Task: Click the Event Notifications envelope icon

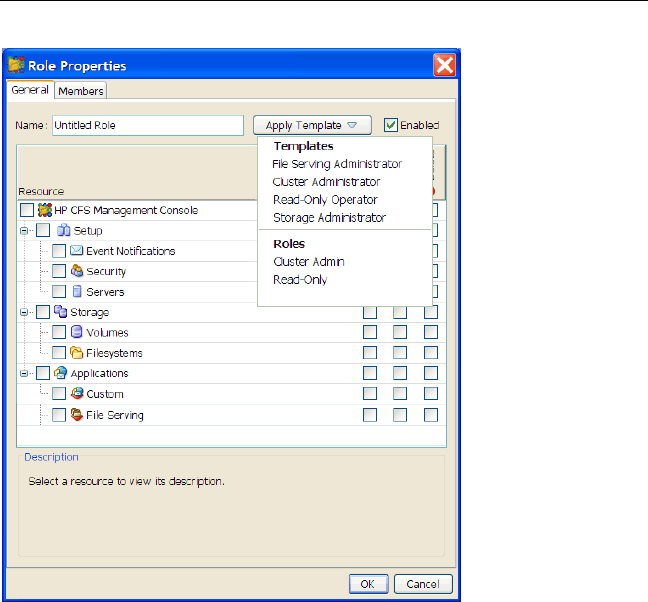Action: 76,251
